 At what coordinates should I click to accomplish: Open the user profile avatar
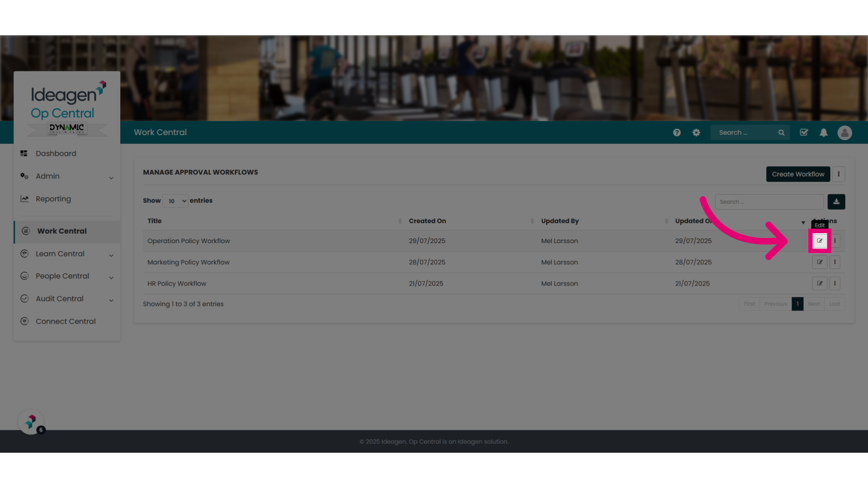[844, 132]
